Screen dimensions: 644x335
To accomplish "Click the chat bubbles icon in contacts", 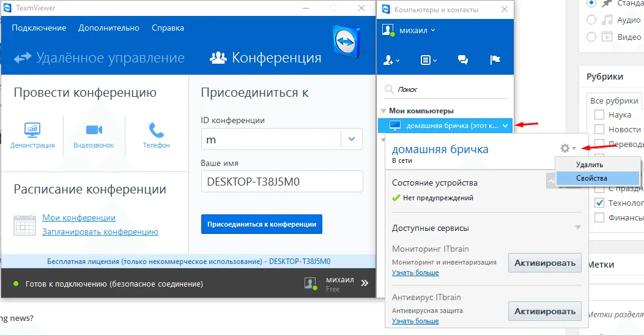I will coord(463,60).
